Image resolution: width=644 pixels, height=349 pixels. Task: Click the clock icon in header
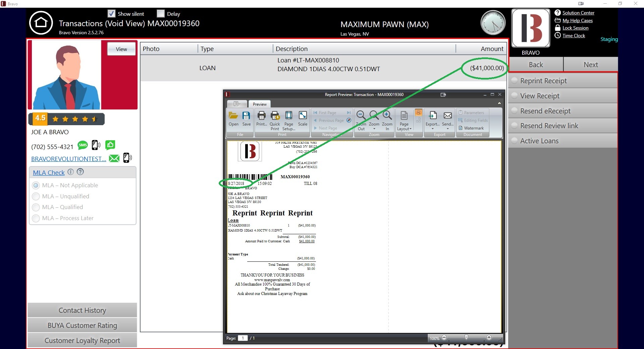[493, 23]
